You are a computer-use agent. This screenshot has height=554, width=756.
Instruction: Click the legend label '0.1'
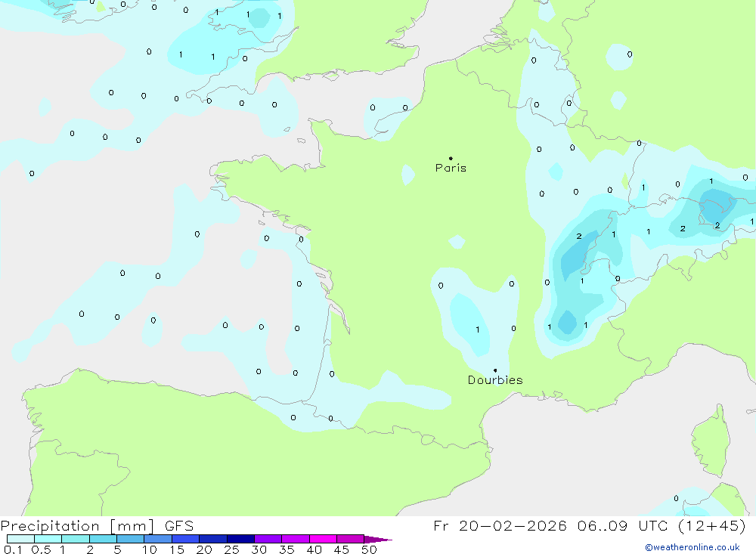point(13,549)
